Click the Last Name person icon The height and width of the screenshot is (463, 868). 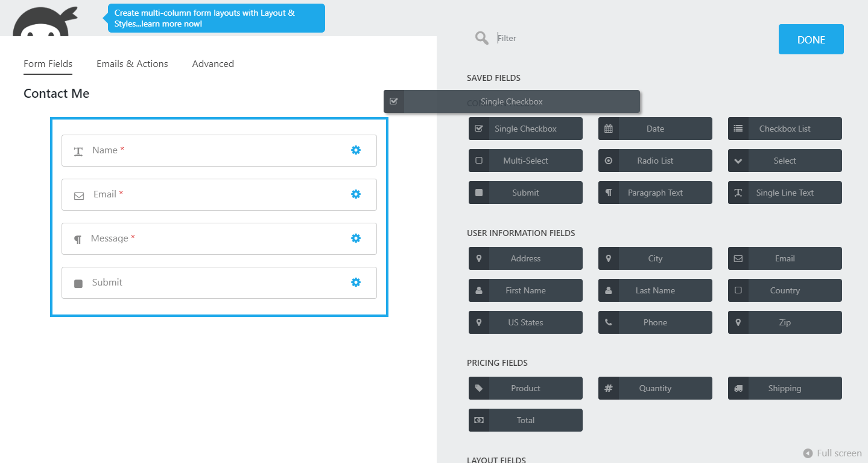609,290
